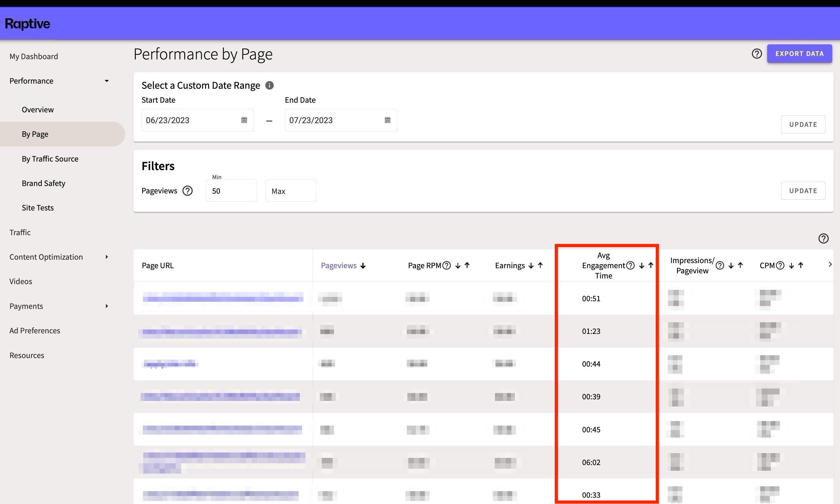Collapse the Performance section in the sidebar
Image resolution: width=840 pixels, height=504 pixels.
coord(106,81)
